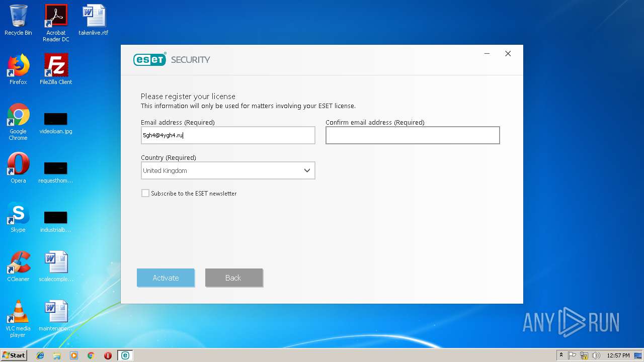Focus the Confirm email address field
644x362 pixels.
tap(413, 135)
